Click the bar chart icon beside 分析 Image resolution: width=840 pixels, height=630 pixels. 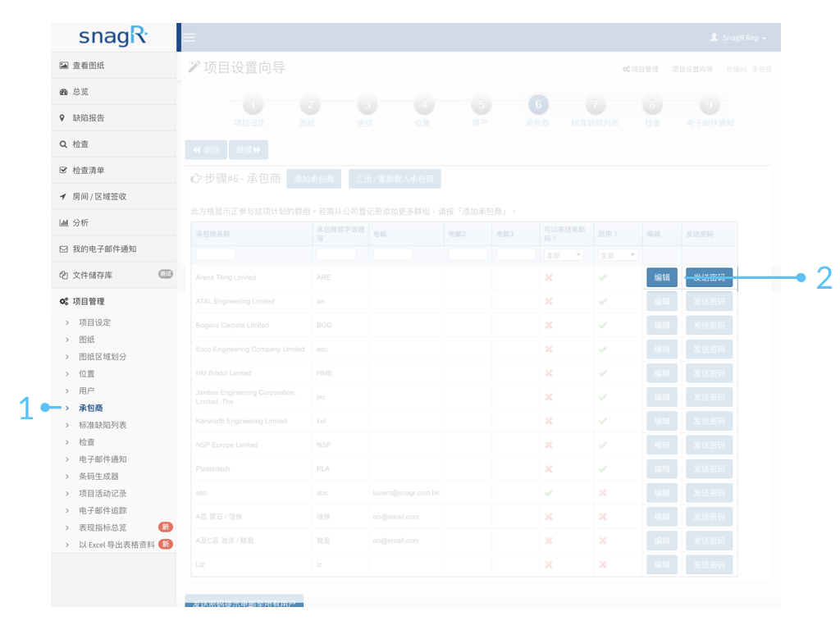click(x=64, y=223)
